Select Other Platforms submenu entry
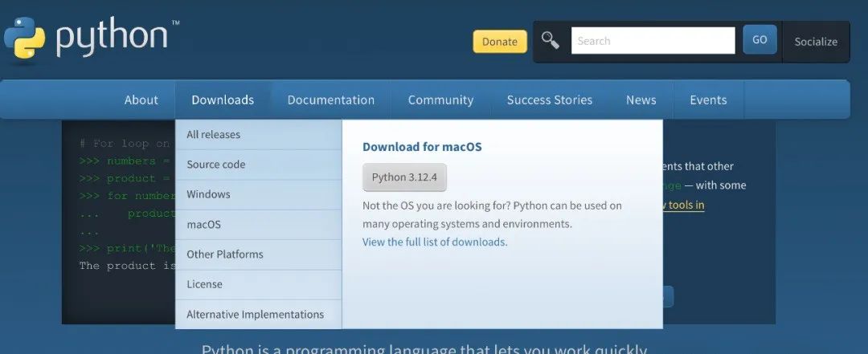 click(259, 254)
